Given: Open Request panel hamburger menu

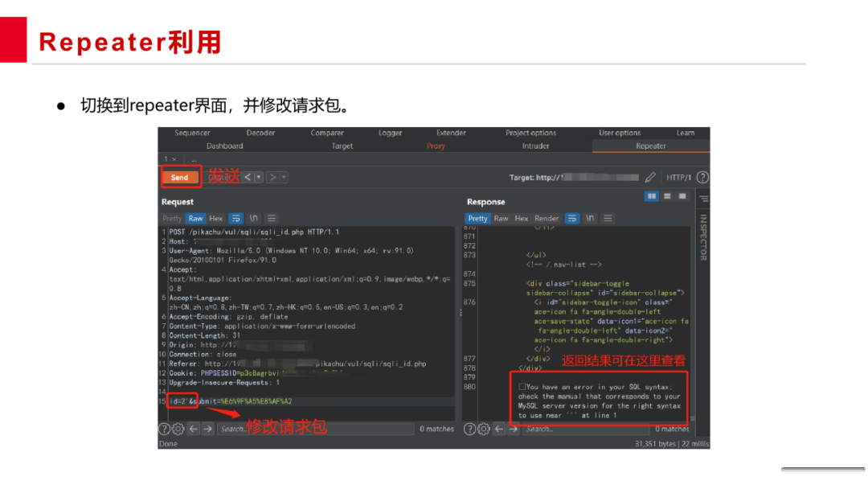Looking at the screenshot, I should point(272,218).
